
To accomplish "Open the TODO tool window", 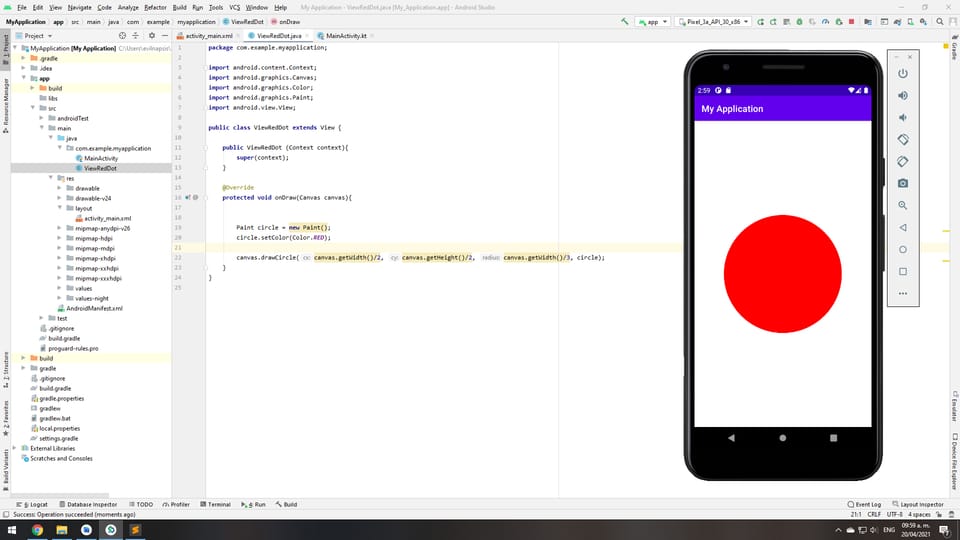I will click(x=141, y=504).
